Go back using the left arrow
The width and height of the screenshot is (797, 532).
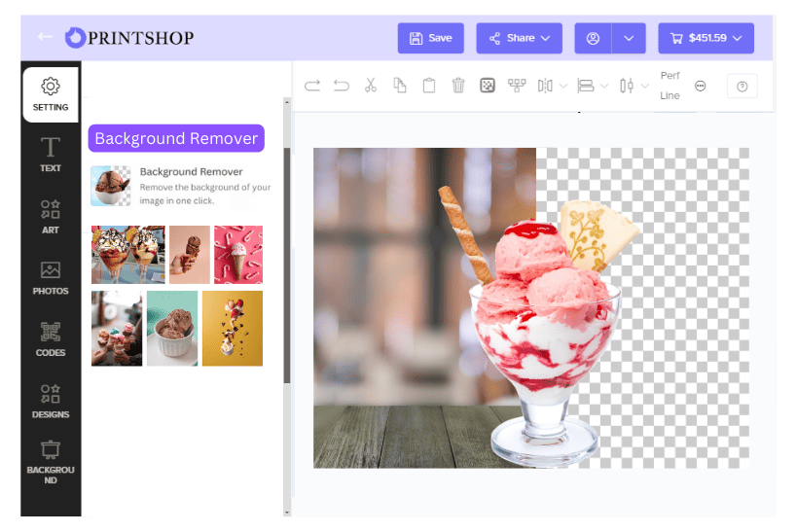coord(45,37)
